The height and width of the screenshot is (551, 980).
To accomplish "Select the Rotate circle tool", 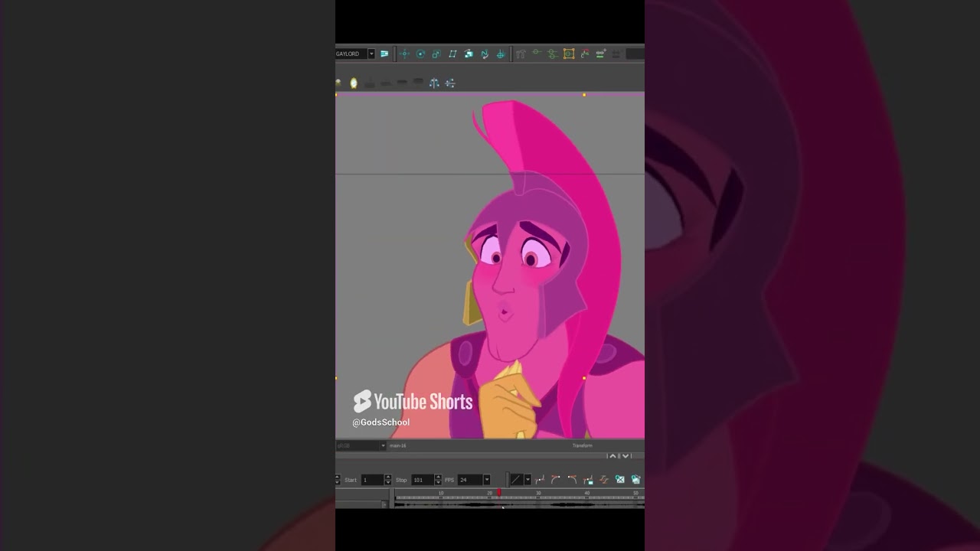I will click(420, 54).
